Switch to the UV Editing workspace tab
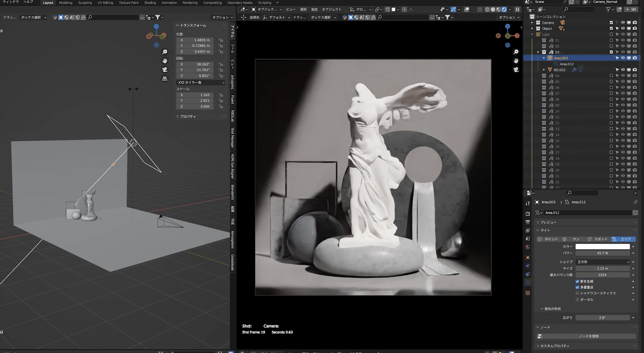Viewport: 644px width, 353px height. click(105, 3)
